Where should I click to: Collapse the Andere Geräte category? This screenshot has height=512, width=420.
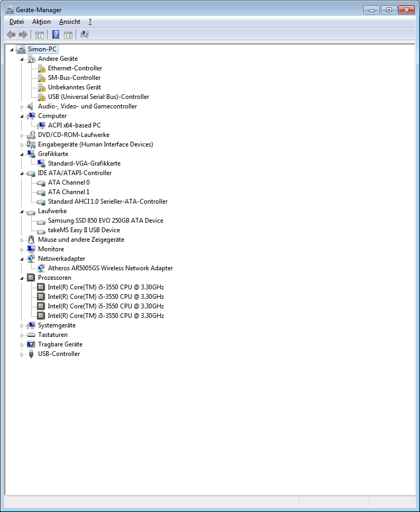pyautogui.click(x=22, y=59)
